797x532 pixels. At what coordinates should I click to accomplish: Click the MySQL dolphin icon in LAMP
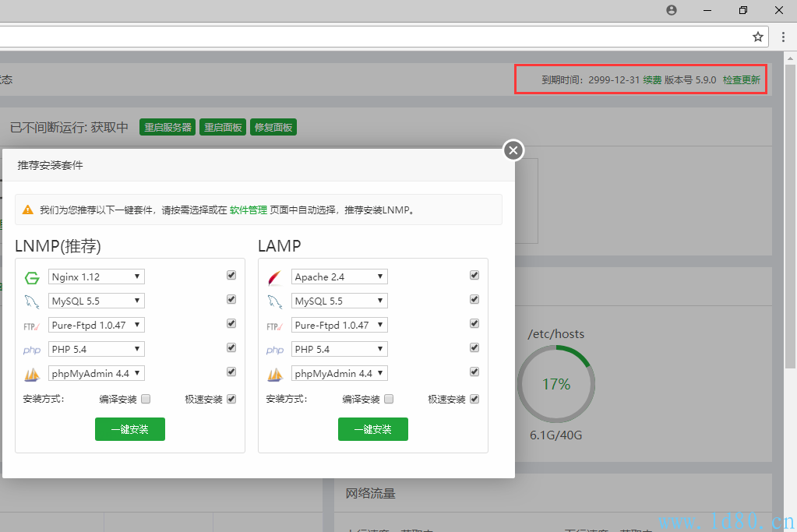coord(275,301)
